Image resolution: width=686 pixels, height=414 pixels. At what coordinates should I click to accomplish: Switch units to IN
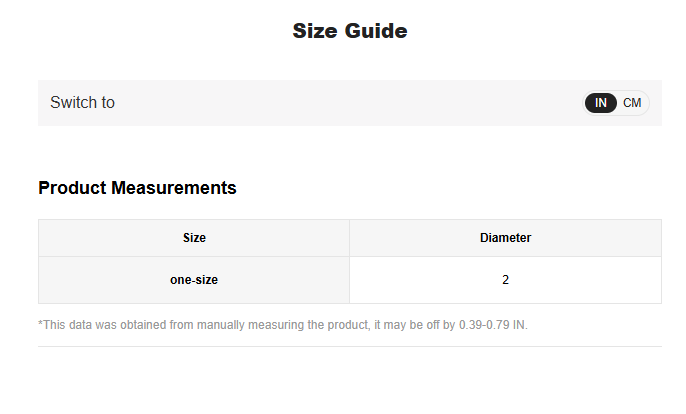click(x=601, y=103)
